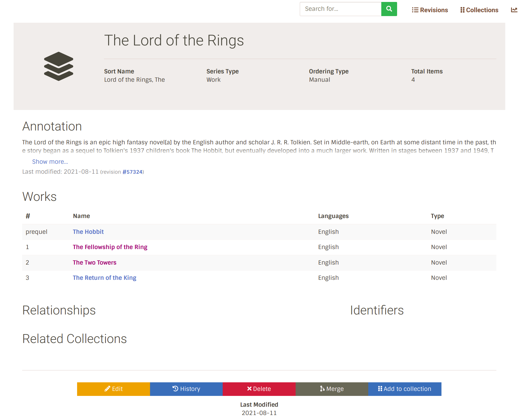Click the Edit button
The image size is (518, 420).
coord(113,389)
